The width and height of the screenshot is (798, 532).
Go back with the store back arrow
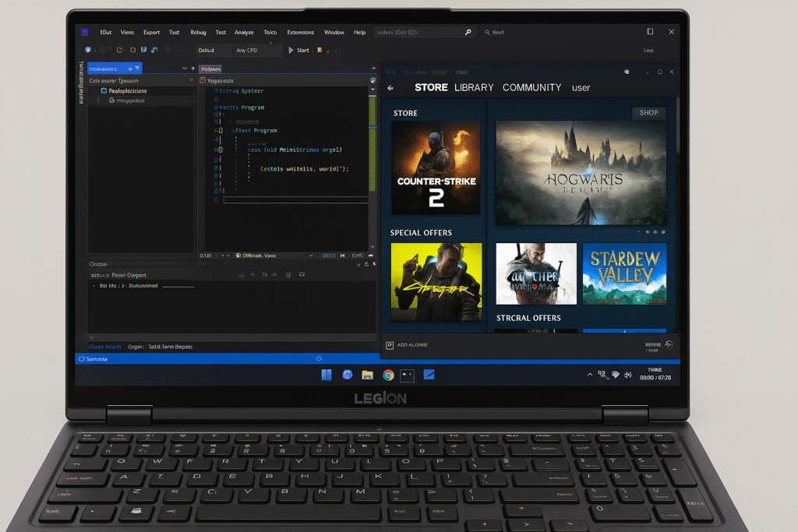390,88
